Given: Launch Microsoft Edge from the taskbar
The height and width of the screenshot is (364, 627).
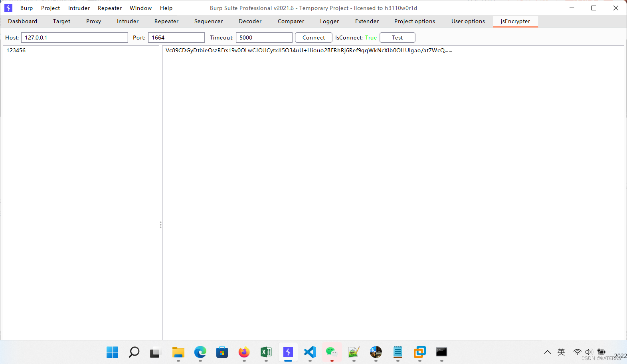Looking at the screenshot, I should pos(200,352).
